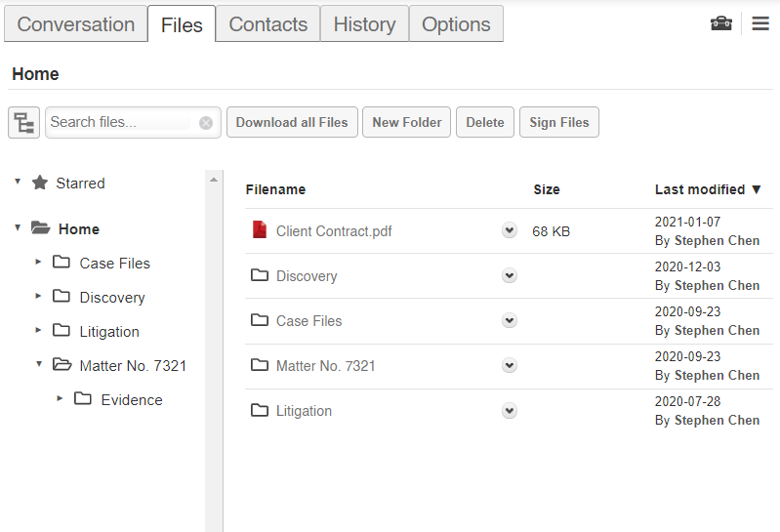The width and height of the screenshot is (780, 532).
Task: Click the Litigation folder icon in file list
Action: coord(259,410)
